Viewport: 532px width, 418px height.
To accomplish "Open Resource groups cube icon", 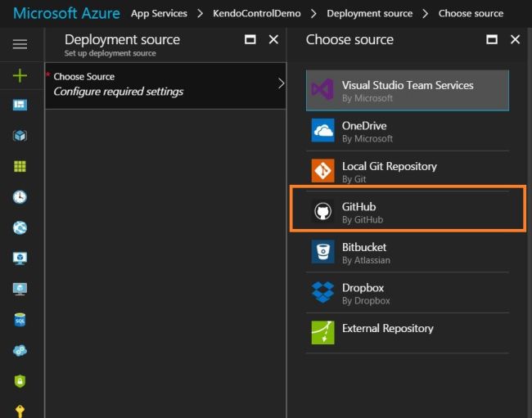I will pyautogui.click(x=20, y=136).
